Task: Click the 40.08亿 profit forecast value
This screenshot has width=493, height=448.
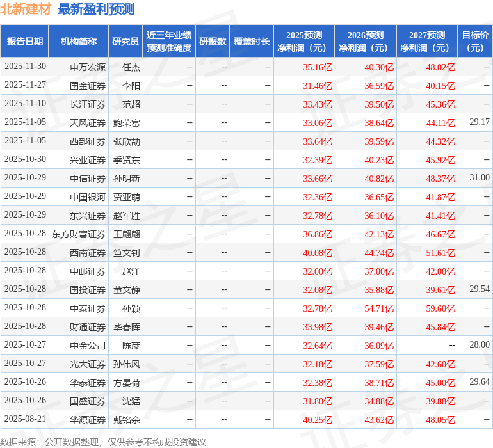Action: (x=317, y=253)
